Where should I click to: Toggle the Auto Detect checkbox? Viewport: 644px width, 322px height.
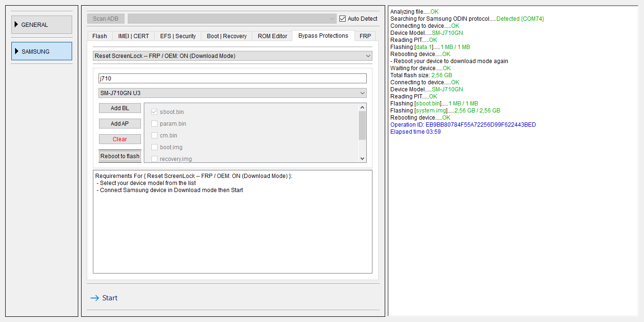tap(343, 18)
